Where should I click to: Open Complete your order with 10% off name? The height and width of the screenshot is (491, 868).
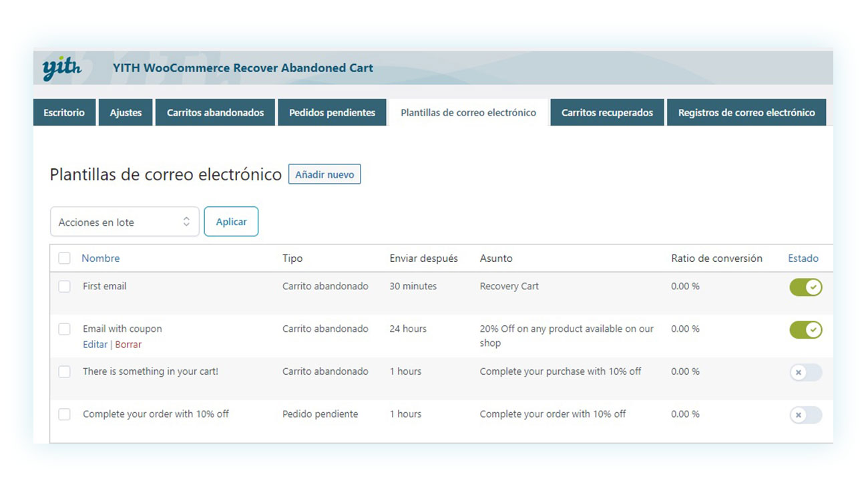coord(156,414)
